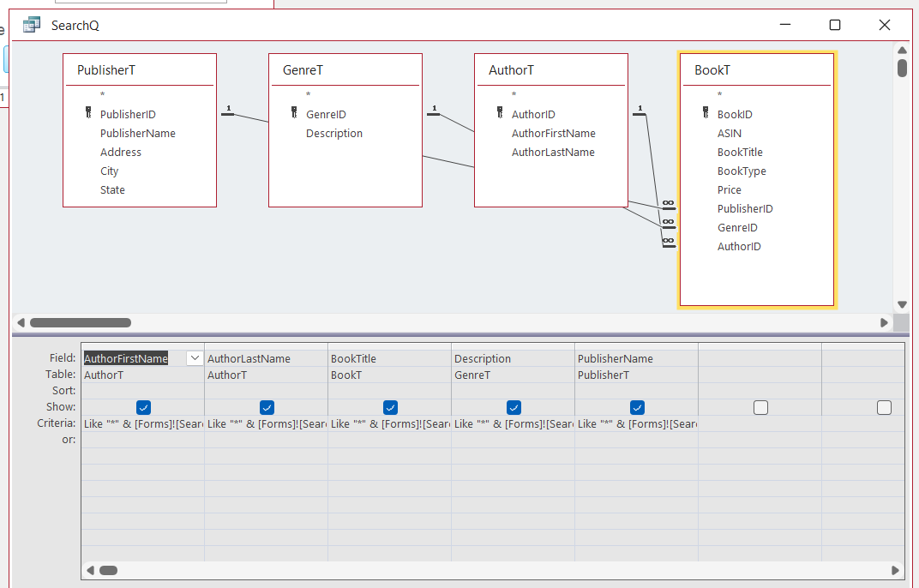Click the BookID primary key icon
This screenshot has width=919, height=588.
[705, 113]
